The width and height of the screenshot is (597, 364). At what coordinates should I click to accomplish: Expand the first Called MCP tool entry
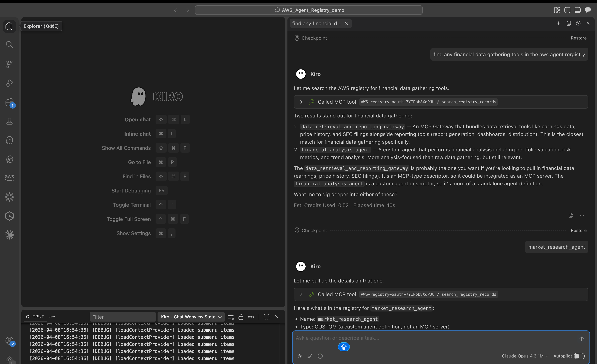coord(301,102)
